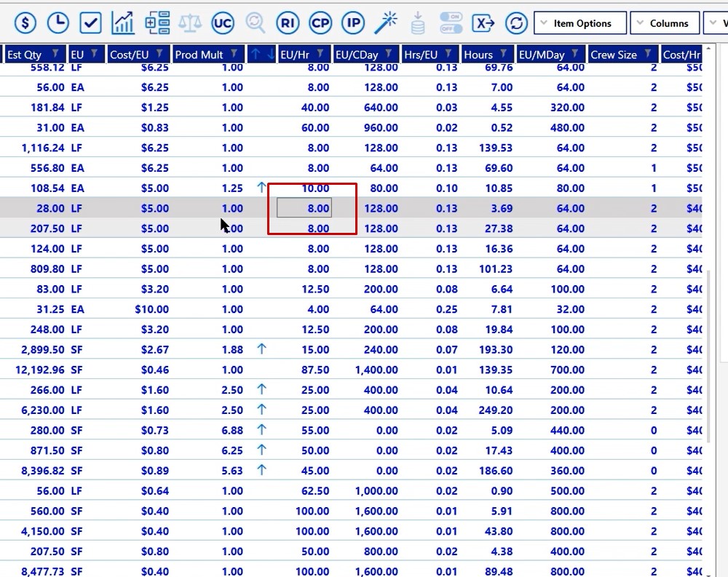
Task: Click the checkmark box toolbar icon
Action: (x=90, y=23)
